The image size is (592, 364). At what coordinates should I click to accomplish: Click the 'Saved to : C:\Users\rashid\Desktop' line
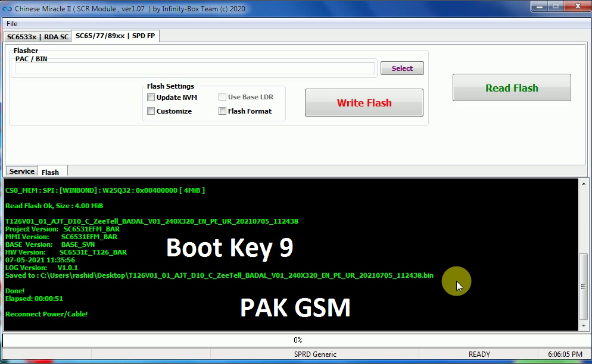click(219, 275)
